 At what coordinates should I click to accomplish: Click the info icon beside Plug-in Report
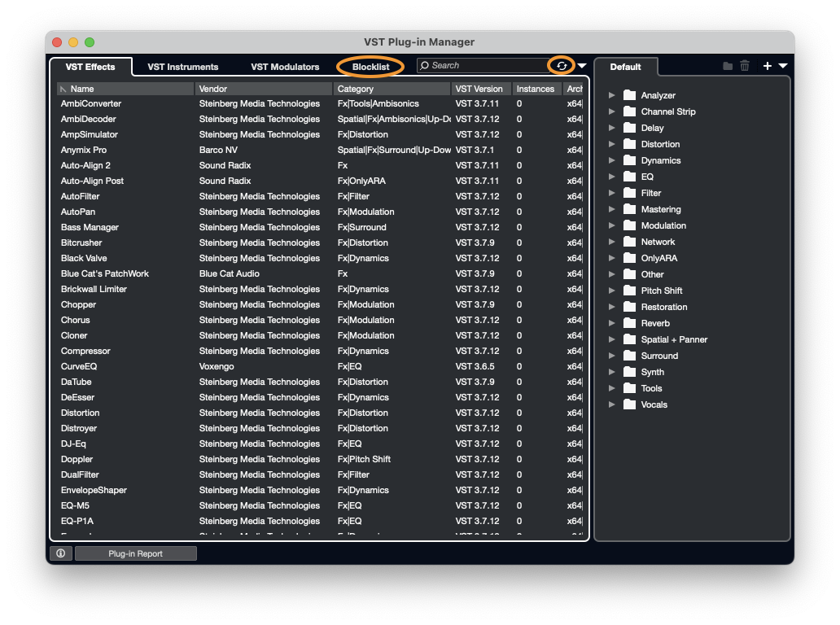[x=60, y=553]
